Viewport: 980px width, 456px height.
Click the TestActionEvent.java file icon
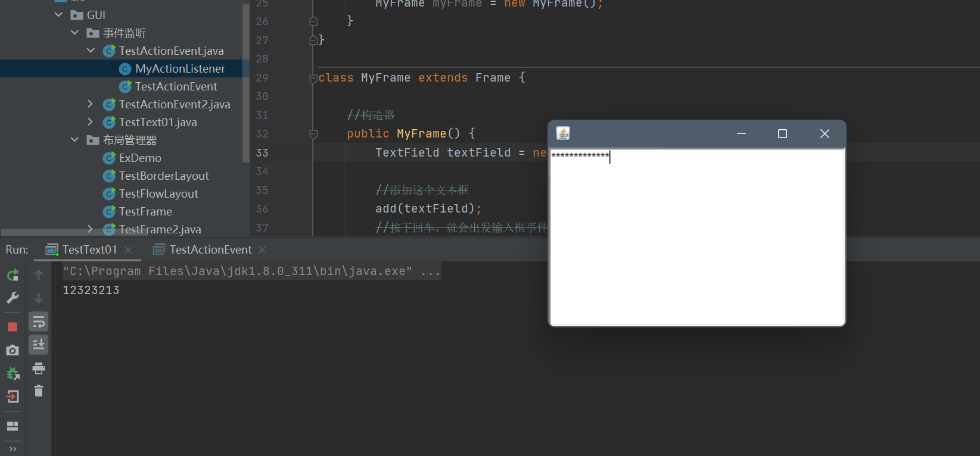109,51
